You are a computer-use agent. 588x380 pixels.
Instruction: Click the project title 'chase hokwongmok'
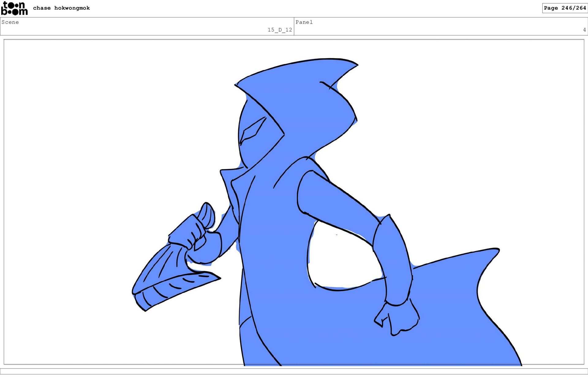tap(61, 8)
